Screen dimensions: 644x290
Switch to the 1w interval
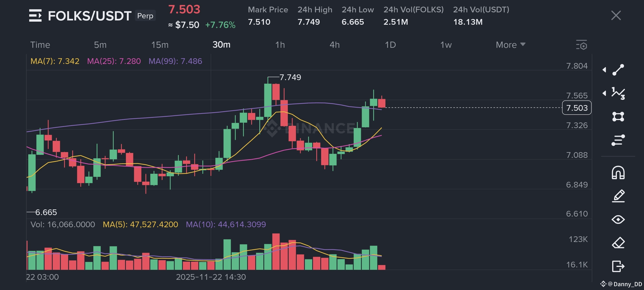point(446,45)
